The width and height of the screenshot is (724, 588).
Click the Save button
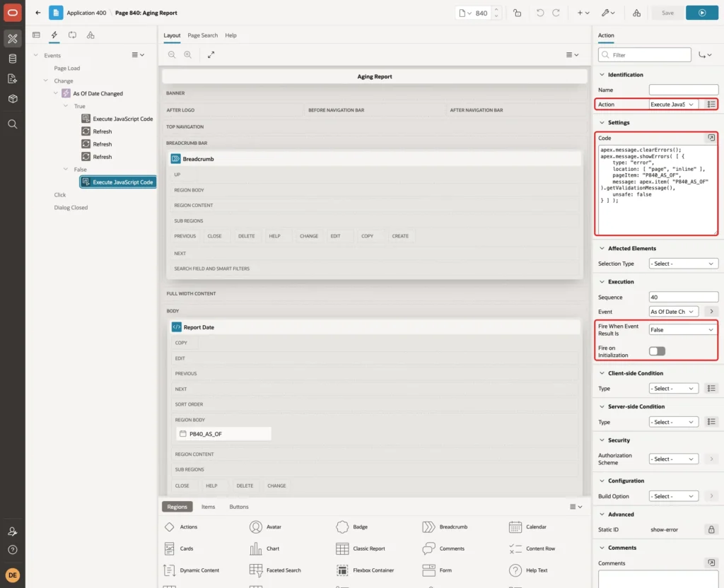pyautogui.click(x=667, y=13)
